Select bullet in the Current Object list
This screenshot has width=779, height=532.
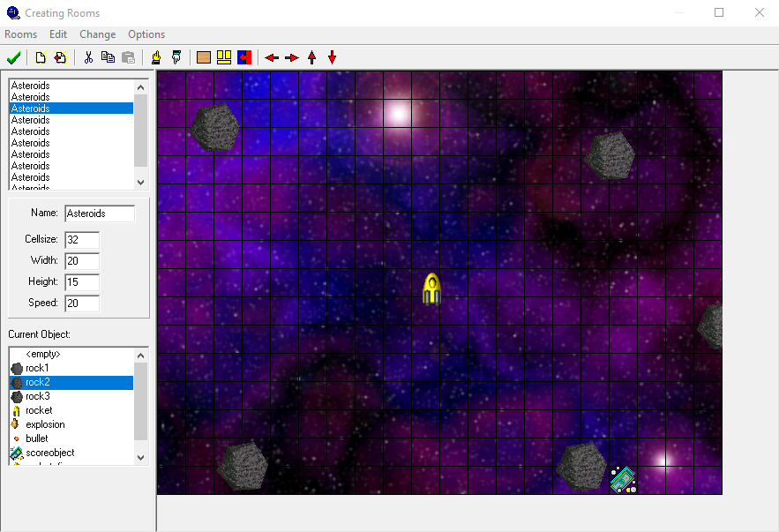click(71, 438)
